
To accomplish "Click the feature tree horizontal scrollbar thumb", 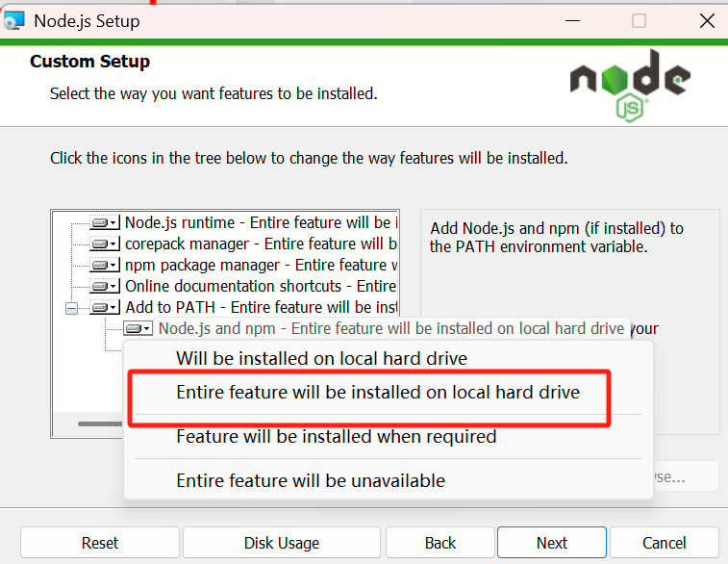I will [x=100, y=423].
